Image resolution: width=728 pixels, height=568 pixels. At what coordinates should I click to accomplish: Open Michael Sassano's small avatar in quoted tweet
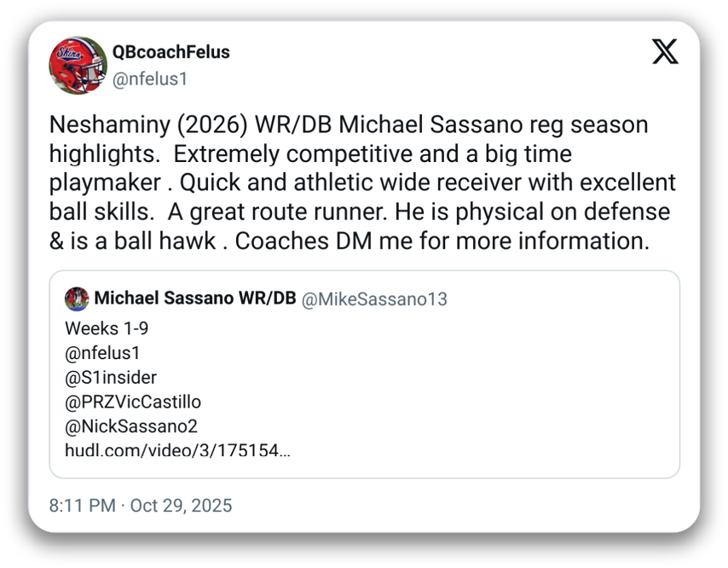click(77, 298)
